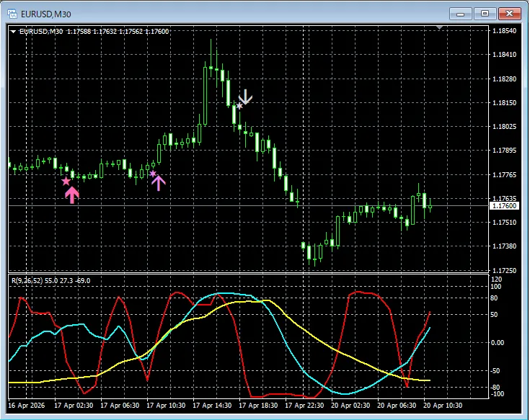This screenshot has width=530, height=420.
Task: Click the EURUSD,M30 window title text
Action: (x=47, y=13)
